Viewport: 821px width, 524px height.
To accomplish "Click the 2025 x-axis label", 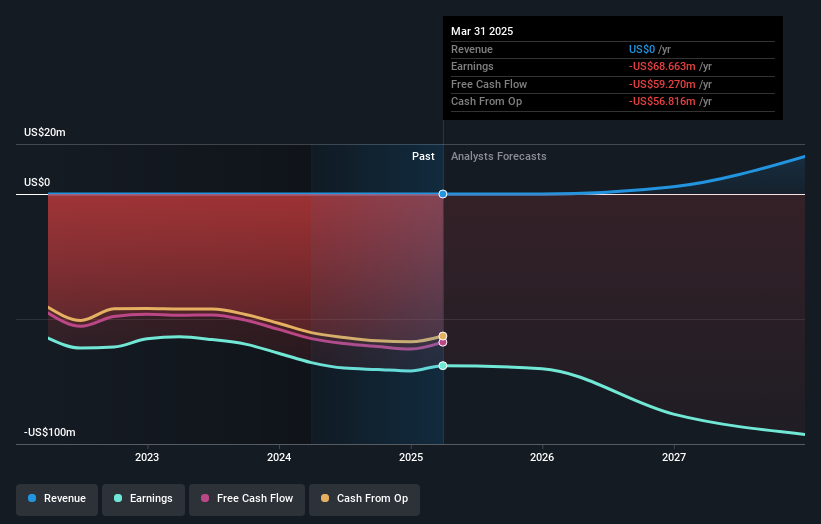I will [x=411, y=457].
